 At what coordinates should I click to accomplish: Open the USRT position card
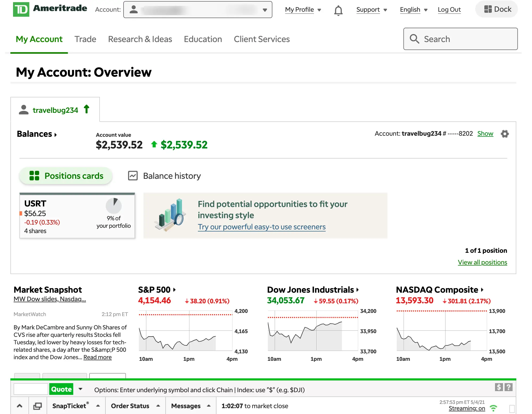(77, 215)
